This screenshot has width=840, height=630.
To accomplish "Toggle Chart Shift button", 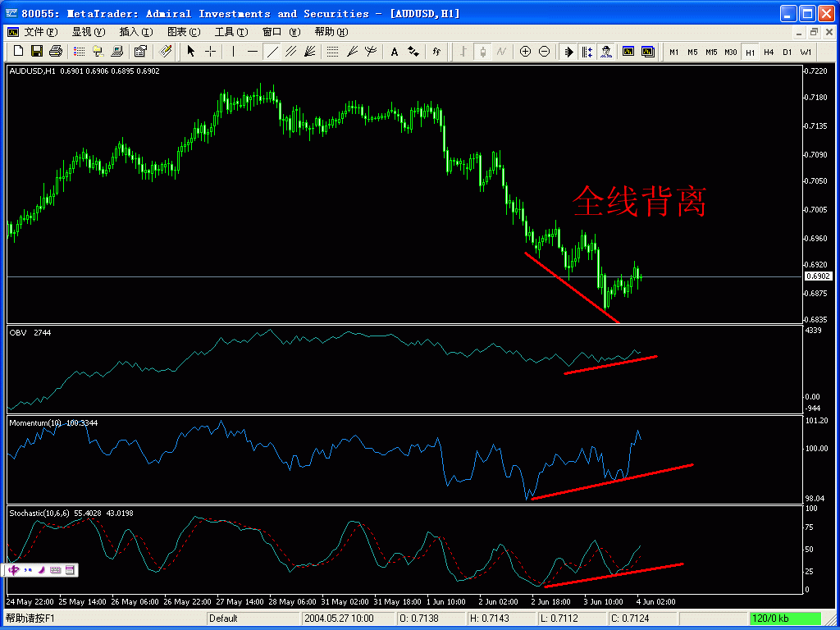I will [587, 52].
